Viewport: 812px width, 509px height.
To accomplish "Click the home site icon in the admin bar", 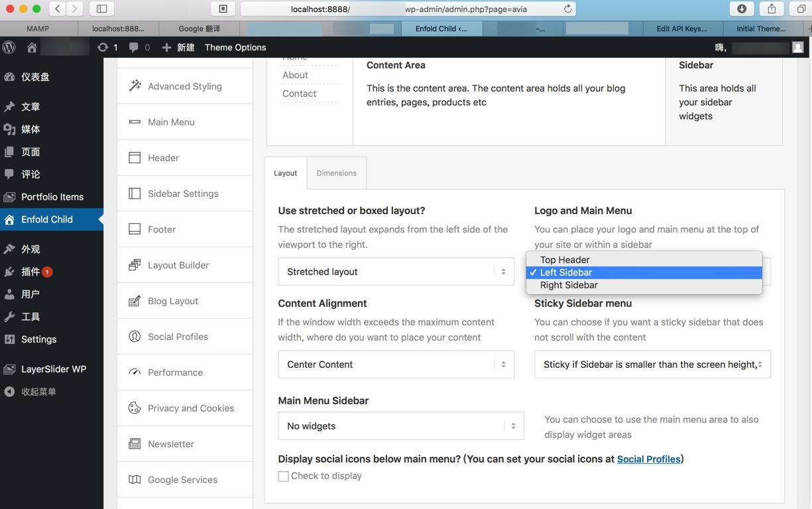I will click(x=32, y=47).
